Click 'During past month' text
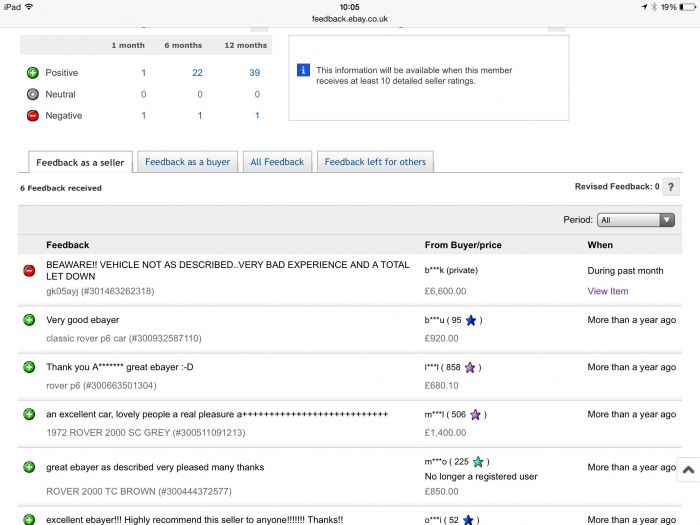This screenshot has width=700, height=525. [x=625, y=271]
